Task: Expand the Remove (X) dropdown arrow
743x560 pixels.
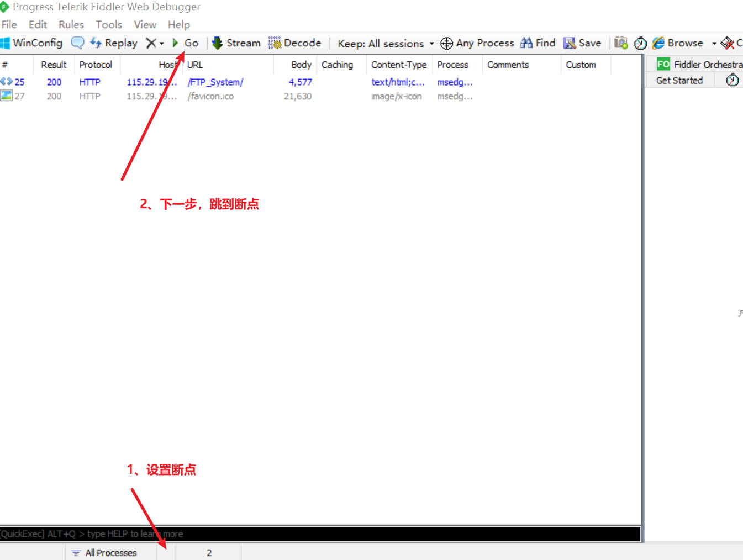Action: pos(162,43)
